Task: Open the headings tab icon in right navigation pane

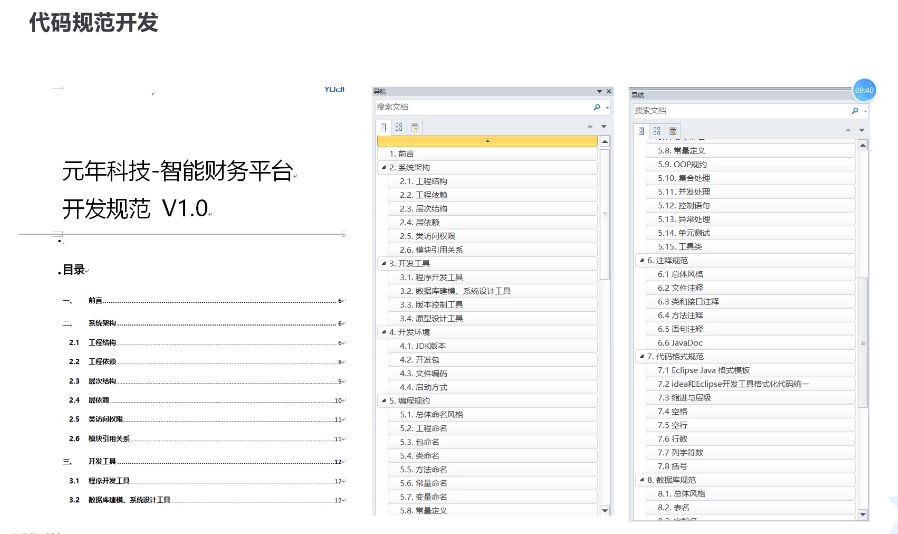Action: pos(641,131)
